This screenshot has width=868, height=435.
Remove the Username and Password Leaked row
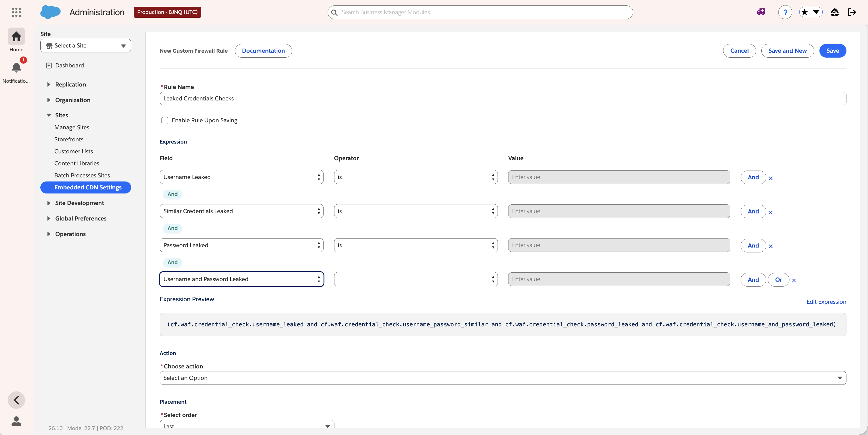tap(794, 280)
